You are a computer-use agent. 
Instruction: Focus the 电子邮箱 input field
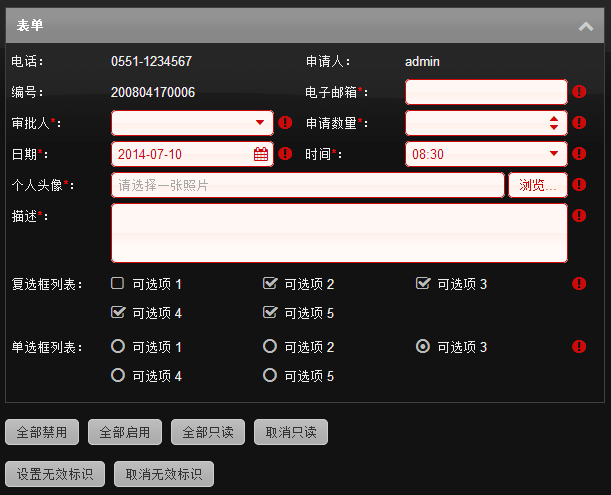[x=486, y=92]
